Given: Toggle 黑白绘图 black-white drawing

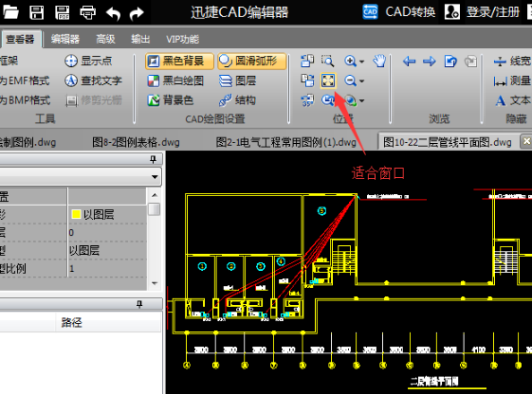Looking at the screenshot, I should 175,81.
